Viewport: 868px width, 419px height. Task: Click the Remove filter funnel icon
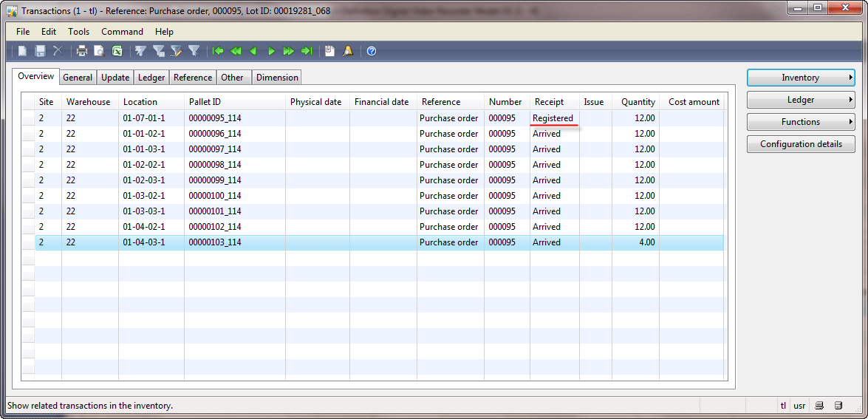(194, 51)
